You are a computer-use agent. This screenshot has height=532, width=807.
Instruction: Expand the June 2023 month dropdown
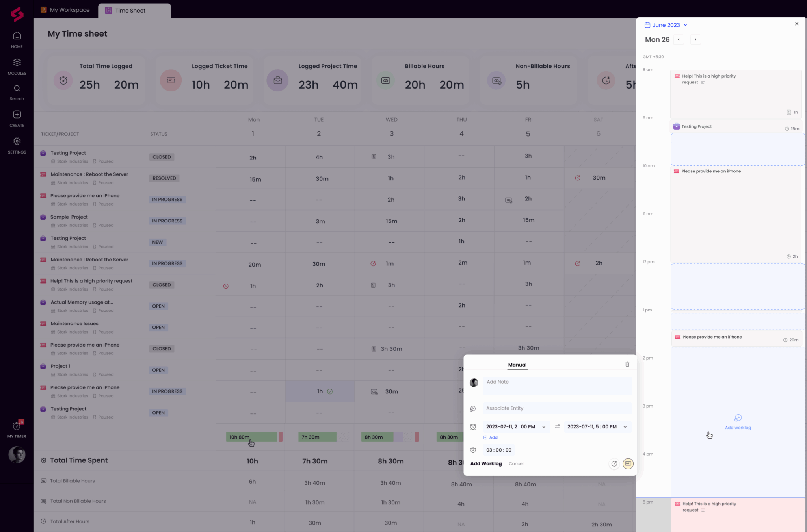[685, 25]
